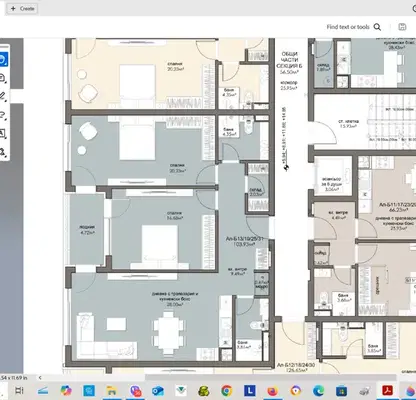Select the Add comment tool

(x=2, y=79)
